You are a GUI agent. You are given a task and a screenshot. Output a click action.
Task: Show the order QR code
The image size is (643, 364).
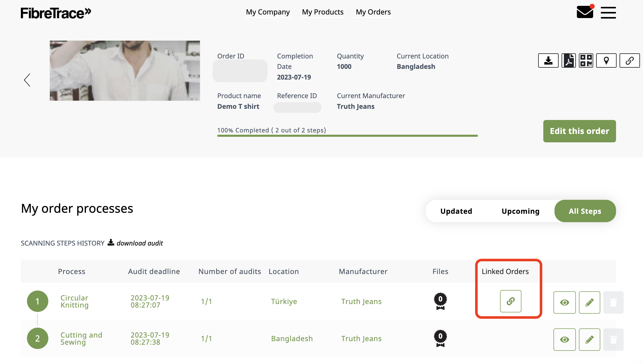click(586, 60)
